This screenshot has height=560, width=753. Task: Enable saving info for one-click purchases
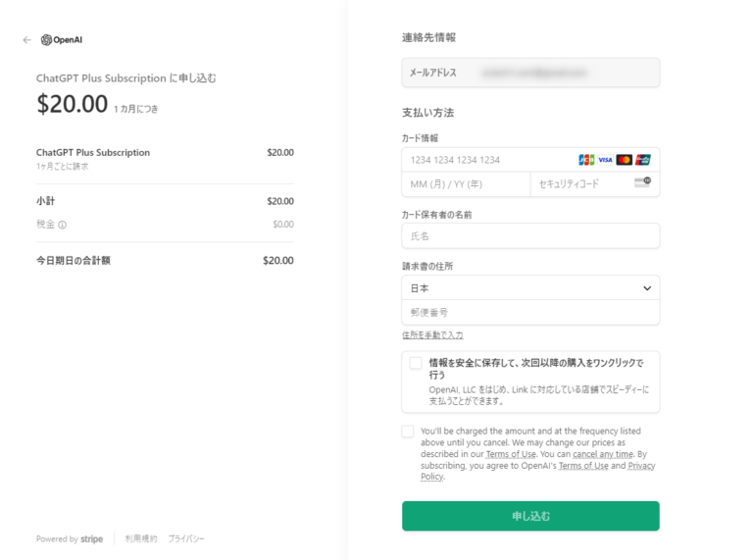[416, 363]
